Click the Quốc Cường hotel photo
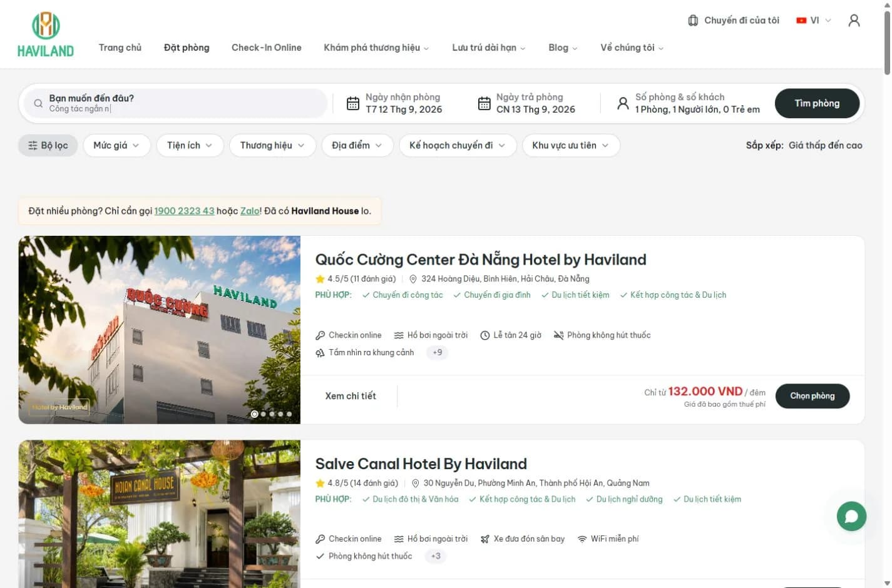Image resolution: width=892 pixels, height=588 pixels. [x=160, y=330]
